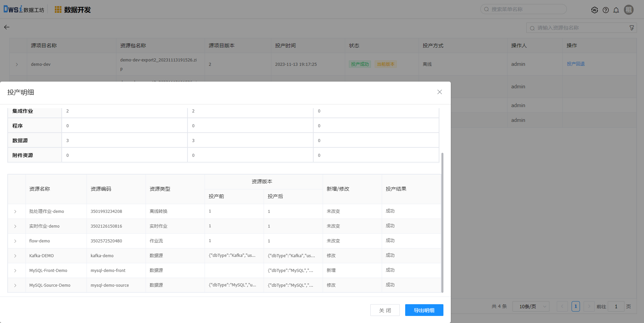The image size is (644, 323).
Task: Expand the 批处理作业-demo row
Action: tap(15, 212)
